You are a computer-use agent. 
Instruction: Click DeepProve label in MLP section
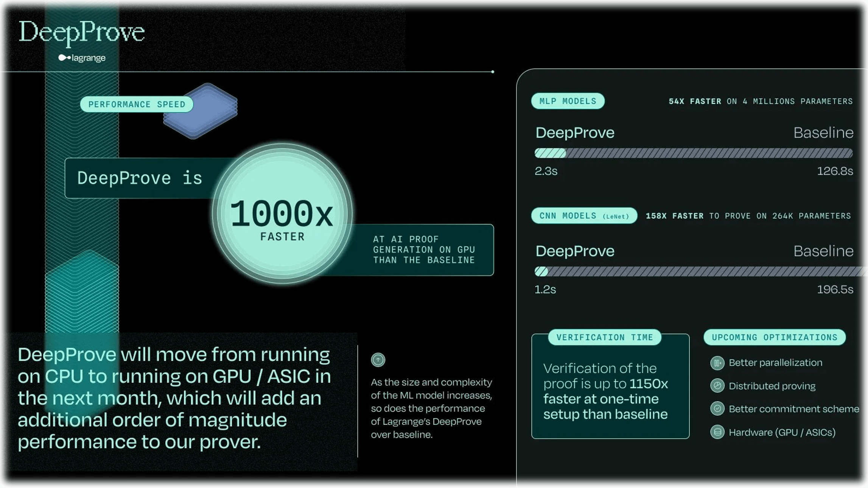[x=575, y=133]
